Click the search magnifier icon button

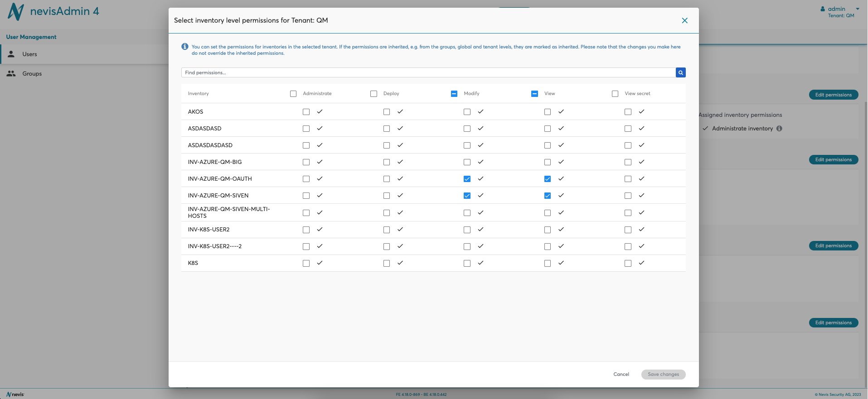(680, 72)
